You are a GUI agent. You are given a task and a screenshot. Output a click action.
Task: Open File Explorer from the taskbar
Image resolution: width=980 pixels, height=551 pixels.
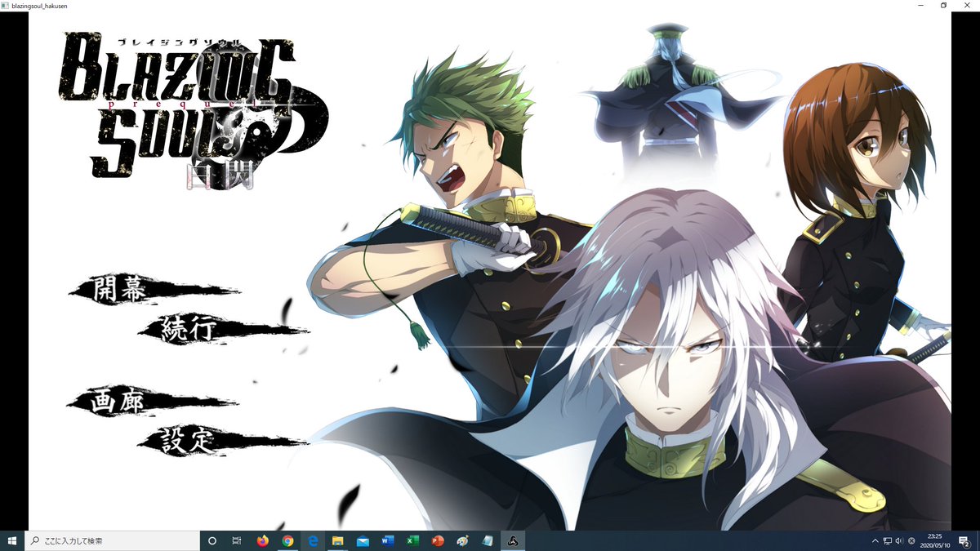[337, 540]
